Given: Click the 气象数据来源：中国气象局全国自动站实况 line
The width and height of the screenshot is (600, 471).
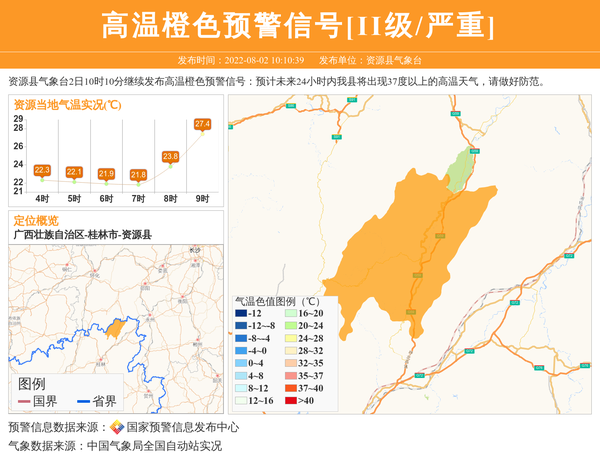Looking at the screenshot, I should point(115,446).
